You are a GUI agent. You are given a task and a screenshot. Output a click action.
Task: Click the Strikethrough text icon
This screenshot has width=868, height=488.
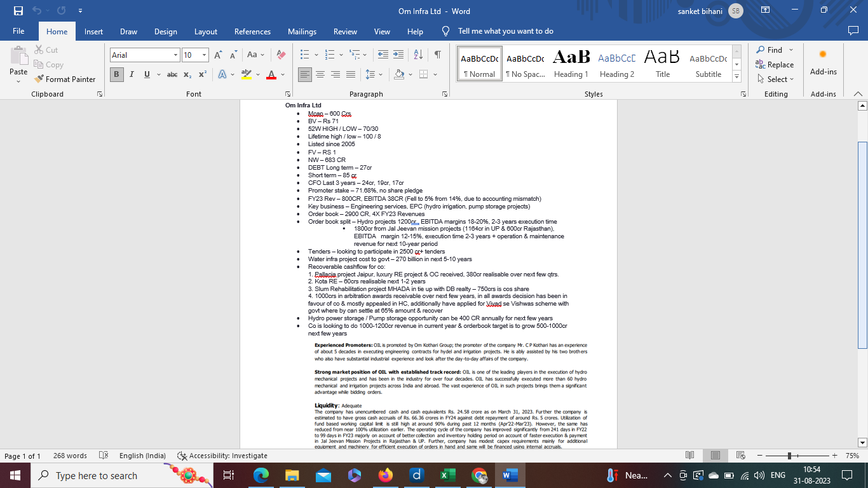click(172, 75)
